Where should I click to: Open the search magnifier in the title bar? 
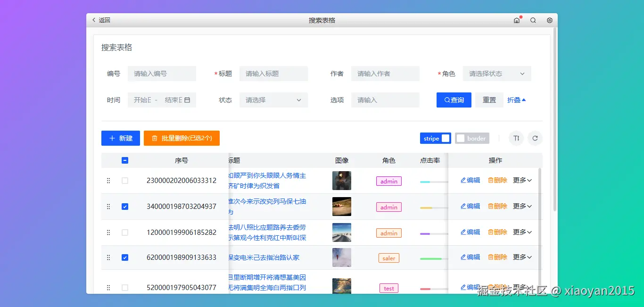(533, 20)
